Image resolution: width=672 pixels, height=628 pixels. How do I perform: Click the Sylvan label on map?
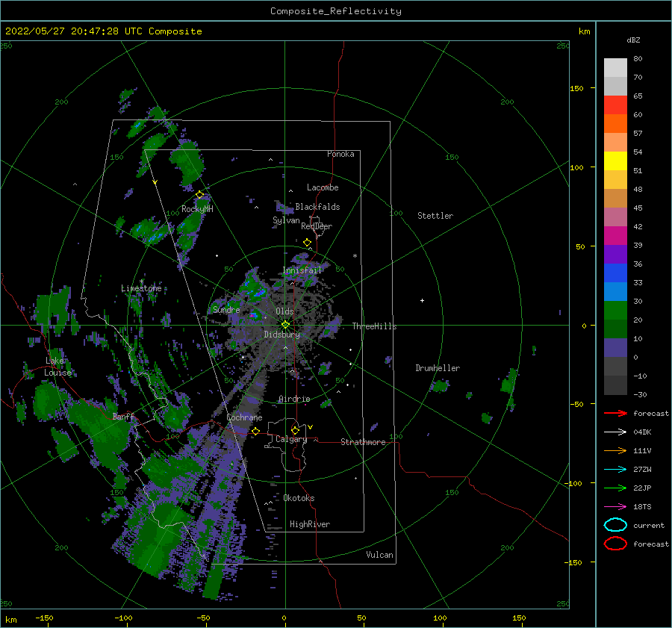pyautogui.click(x=286, y=220)
